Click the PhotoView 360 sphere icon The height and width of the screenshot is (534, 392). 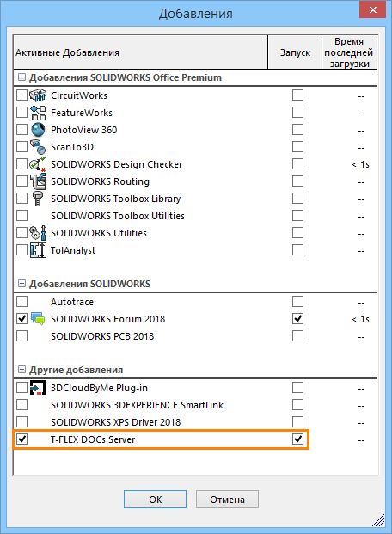tap(38, 130)
